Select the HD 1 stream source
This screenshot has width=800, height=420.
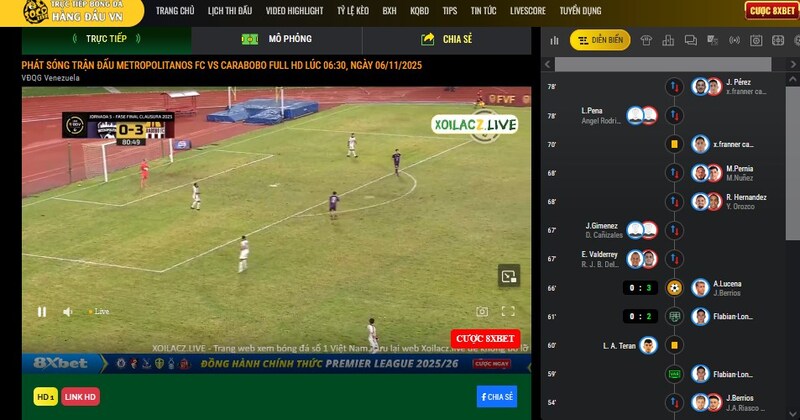pos(46,397)
